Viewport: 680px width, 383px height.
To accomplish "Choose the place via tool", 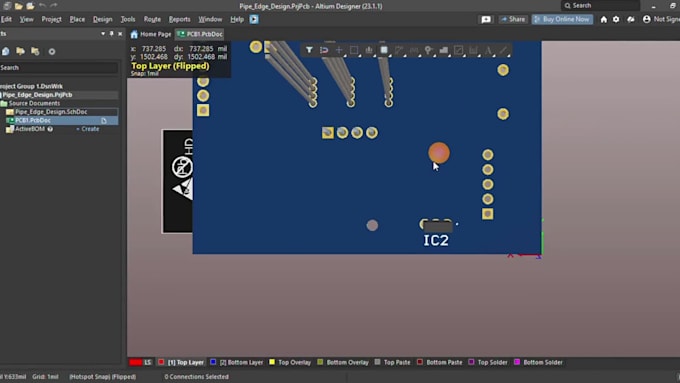I will (x=428, y=50).
